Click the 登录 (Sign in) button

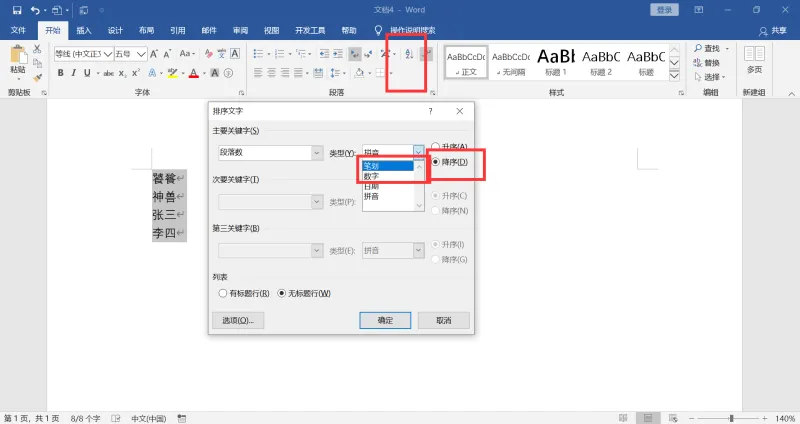(664, 10)
